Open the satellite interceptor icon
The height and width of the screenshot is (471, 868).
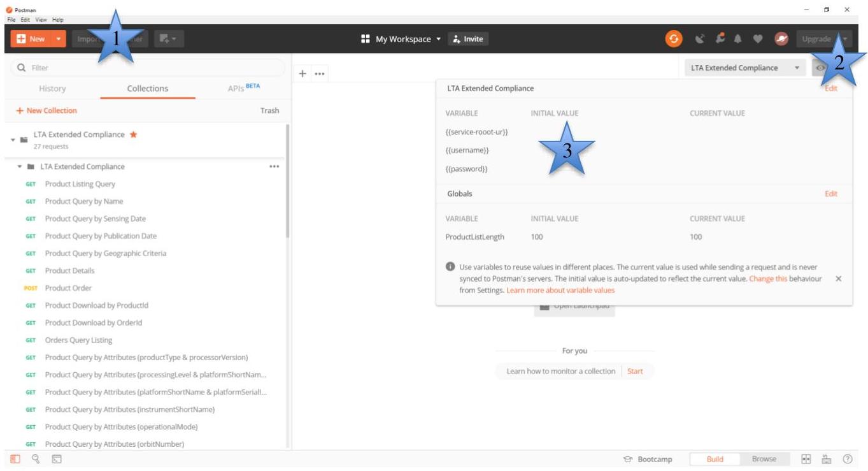click(x=700, y=39)
